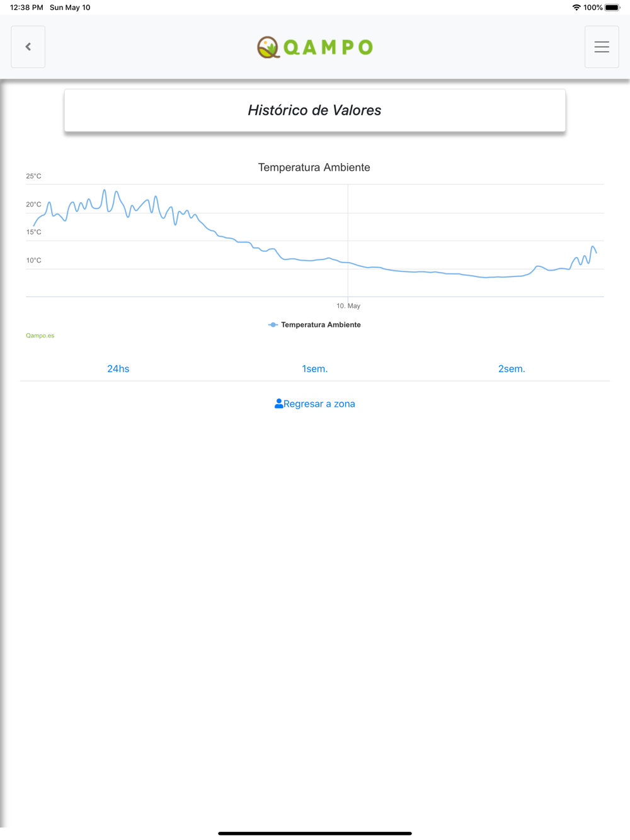This screenshot has height=840, width=630.
Task: Tap the battery status icon
Action: pos(613,8)
